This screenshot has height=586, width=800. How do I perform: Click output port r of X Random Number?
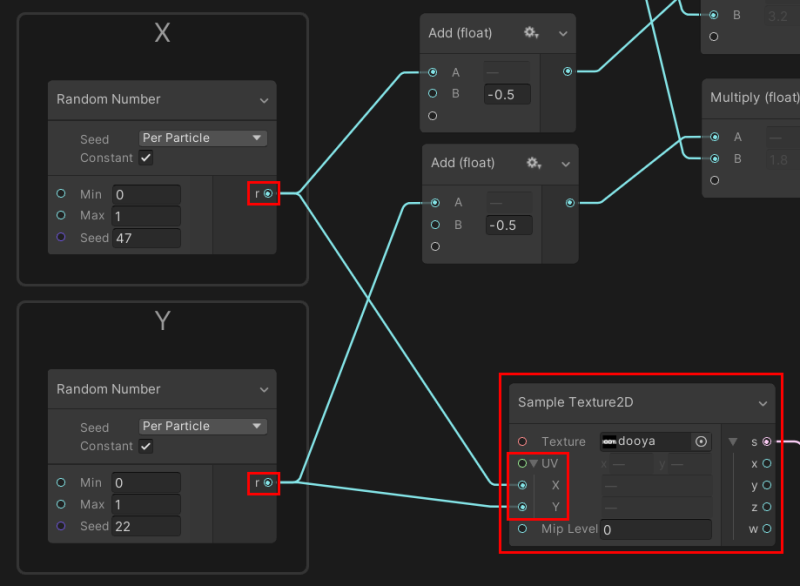(x=268, y=193)
